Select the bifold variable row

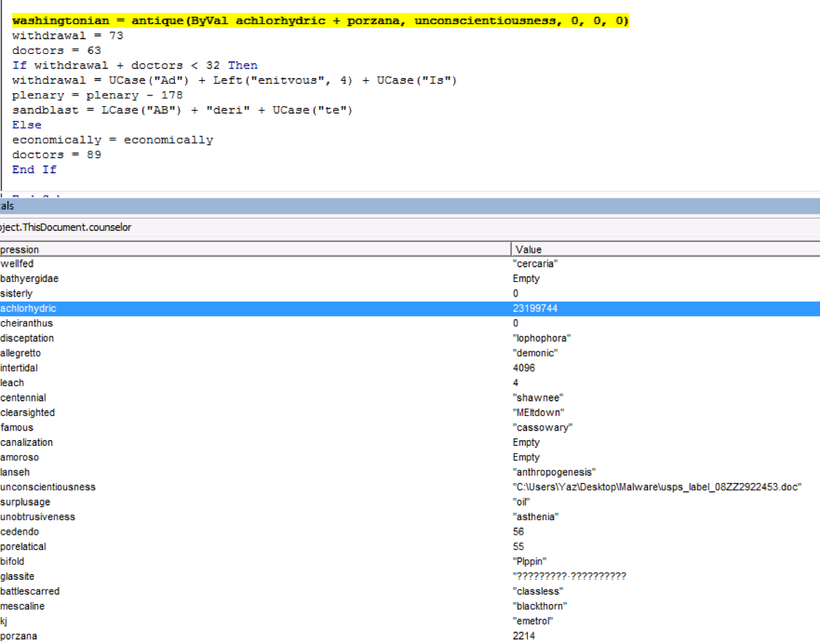pyautogui.click(x=410, y=562)
